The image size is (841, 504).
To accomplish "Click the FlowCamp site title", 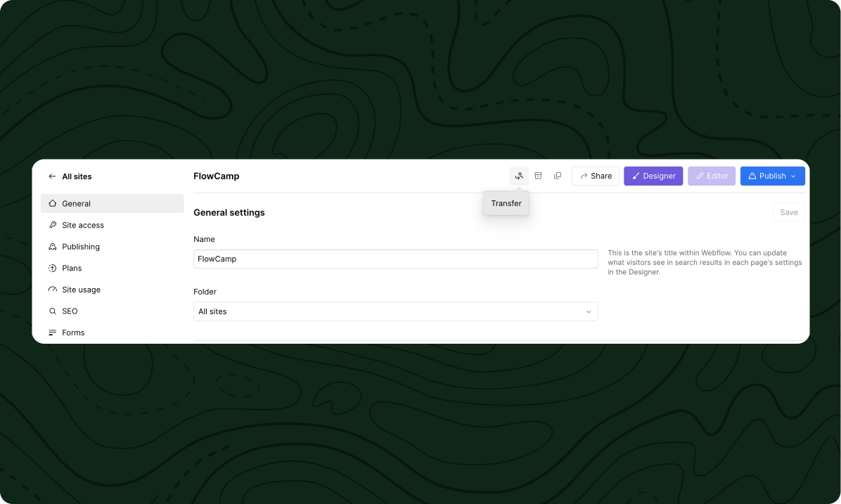I will point(216,176).
